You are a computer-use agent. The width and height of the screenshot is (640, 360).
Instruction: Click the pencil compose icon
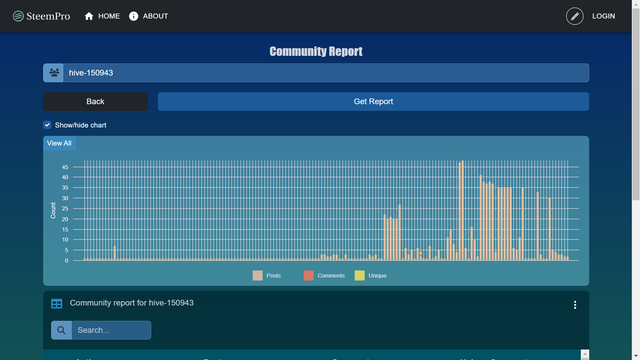574,16
